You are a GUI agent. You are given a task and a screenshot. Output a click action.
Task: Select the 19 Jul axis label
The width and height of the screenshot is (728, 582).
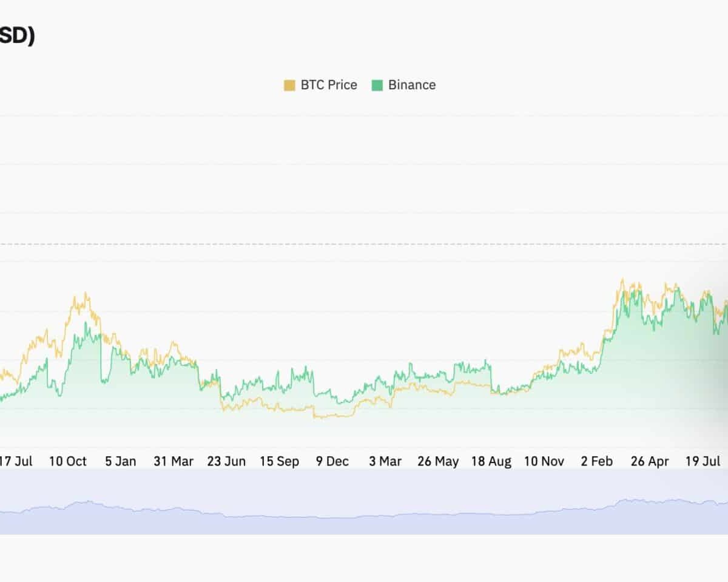703,461
